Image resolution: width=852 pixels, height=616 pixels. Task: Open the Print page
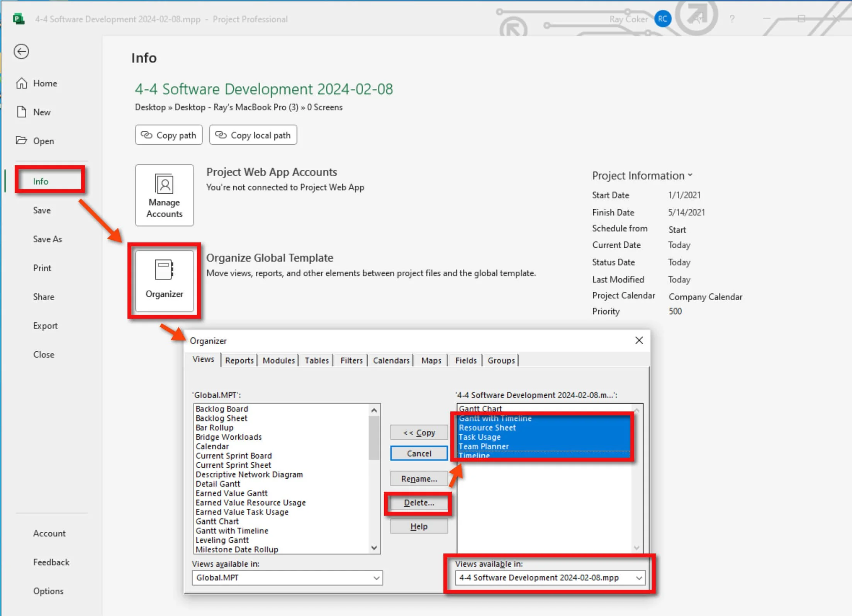tap(42, 268)
